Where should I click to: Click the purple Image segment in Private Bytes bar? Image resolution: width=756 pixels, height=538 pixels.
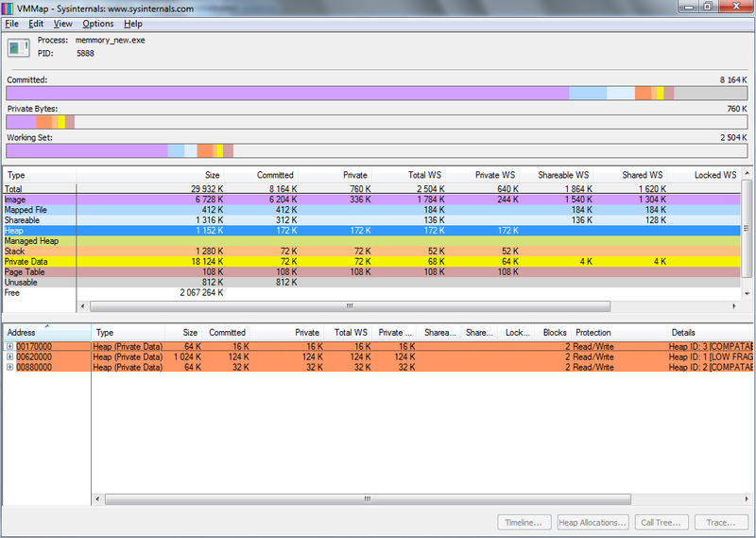(x=21, y=122)
